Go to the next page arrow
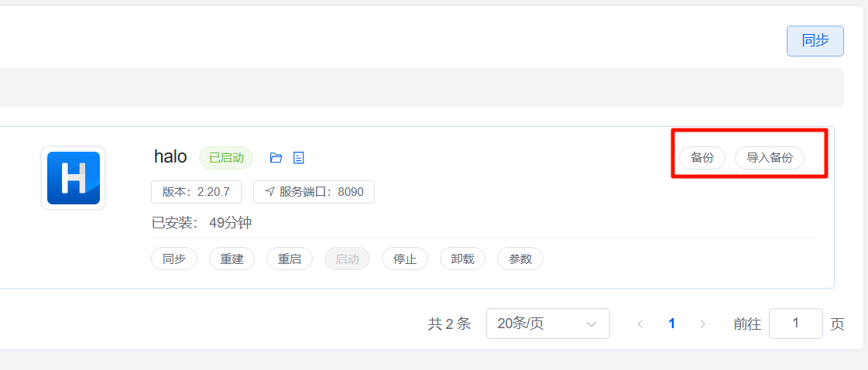868x370 pixels. click(702, 324)
